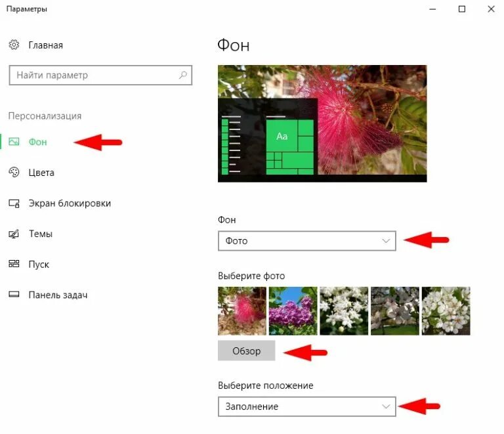504x434 pixels.
Task: Open the Главная settings home page
Action: (45, 45)
